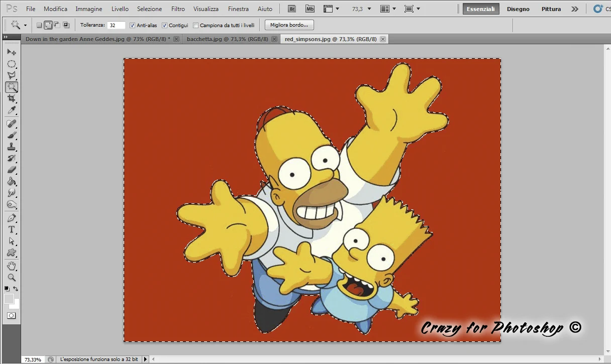The image size is (611, 364).
Task: Close the bacchetta.jpg tab
Action: [x=274, y=39]
